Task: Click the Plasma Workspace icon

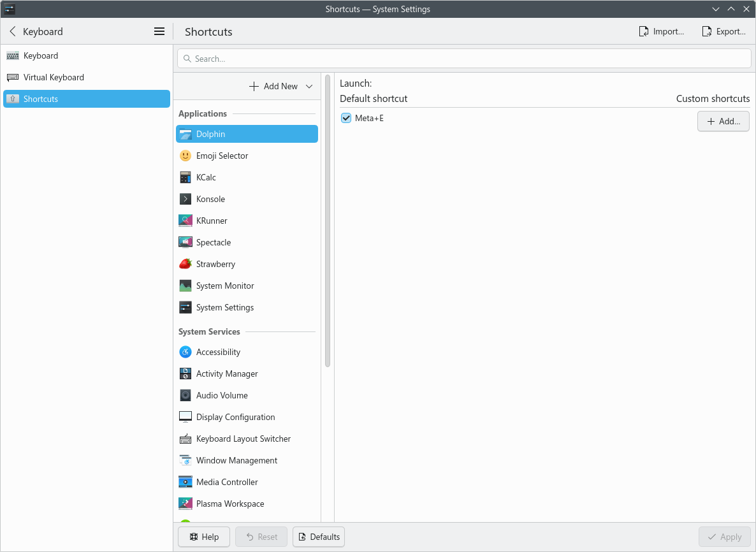Action: coord(185,504)
